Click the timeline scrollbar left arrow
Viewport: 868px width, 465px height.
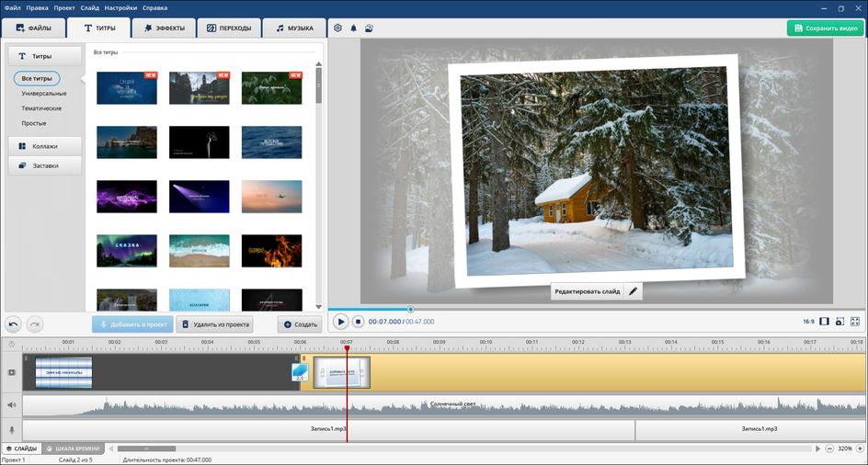(110, 448)
